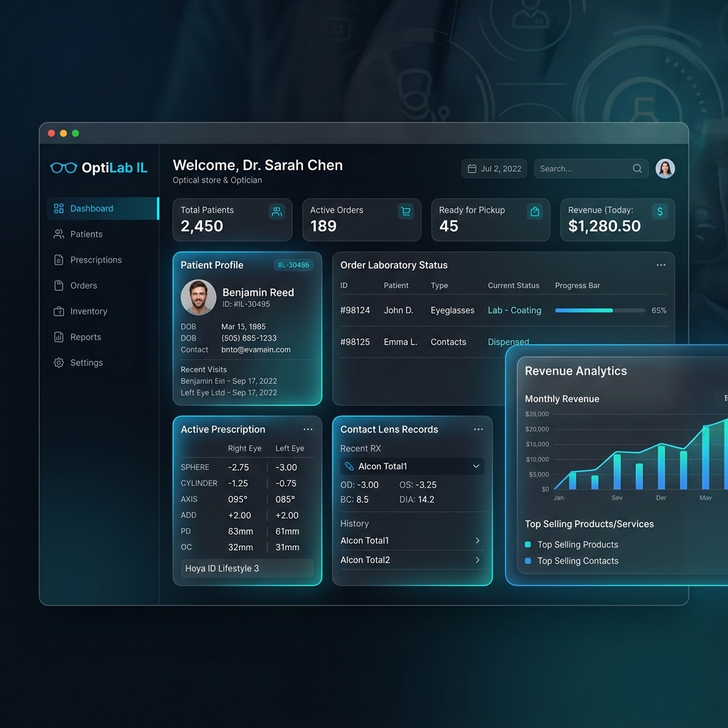Click the Total Patients people icon
Image resolution: width=728 pixels, height=728 pixels.
[277, 212]
